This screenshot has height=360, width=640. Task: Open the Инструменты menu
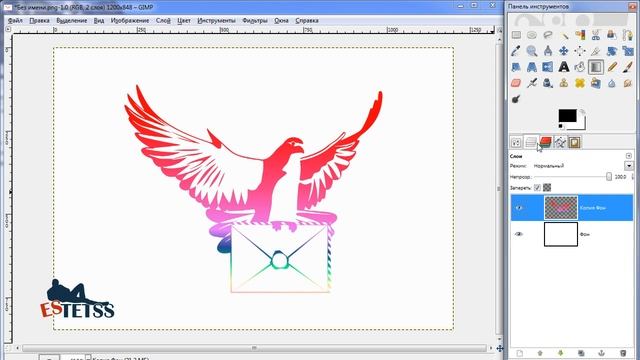pyautogui.click(x=216, y=20)
